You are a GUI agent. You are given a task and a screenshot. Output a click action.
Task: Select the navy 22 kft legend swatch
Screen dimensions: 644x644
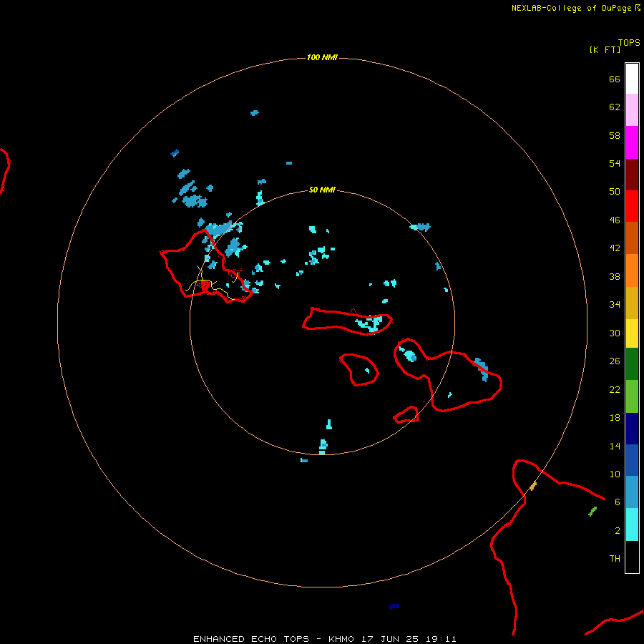click(x=632, y=429)
